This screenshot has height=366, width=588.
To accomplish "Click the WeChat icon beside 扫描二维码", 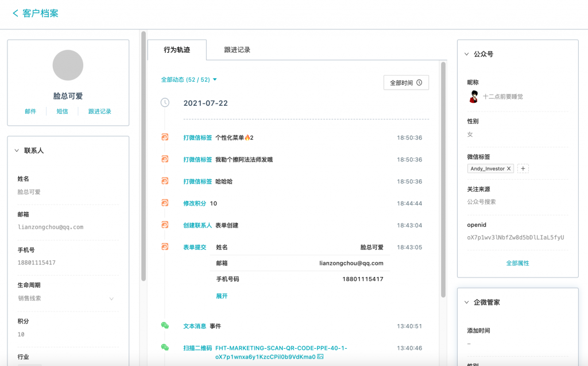I will point(165,347).
